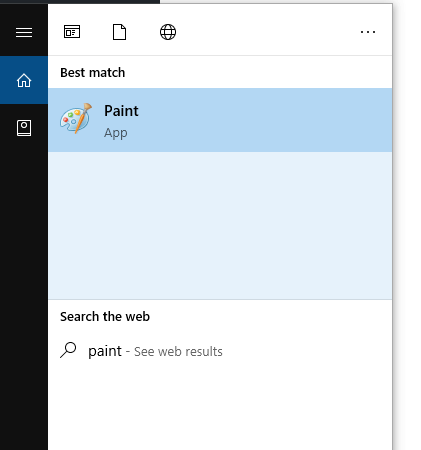The height and width of the screenshot is (450, 421).
Task: Click the "Best match" section heading
Action: (93, 72)
